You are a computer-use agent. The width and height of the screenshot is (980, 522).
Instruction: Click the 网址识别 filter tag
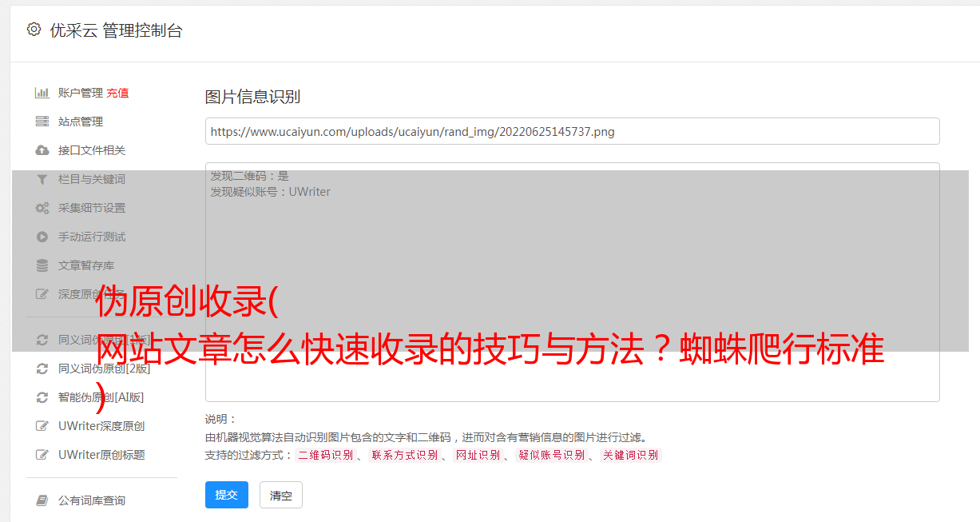pyautogui.click(x=478, y=455)
